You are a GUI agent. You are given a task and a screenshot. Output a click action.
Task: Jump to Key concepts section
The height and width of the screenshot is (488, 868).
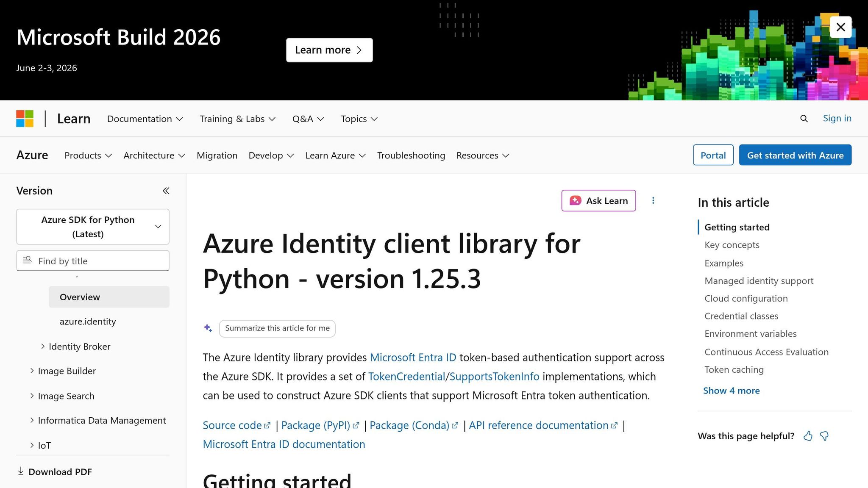(732, 245)
